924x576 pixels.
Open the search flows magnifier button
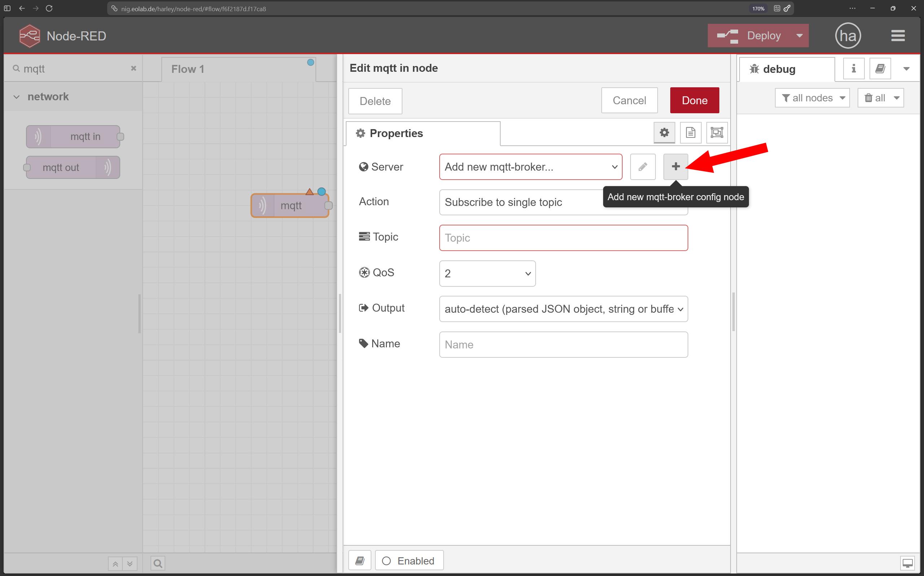pyautogui.click(x=158, y=563)
